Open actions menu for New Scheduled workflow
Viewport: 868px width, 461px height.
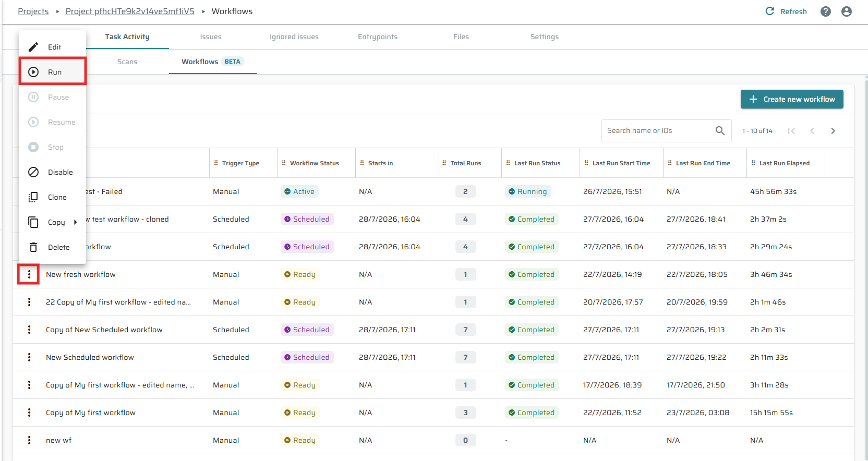click(x=29, y=357)
